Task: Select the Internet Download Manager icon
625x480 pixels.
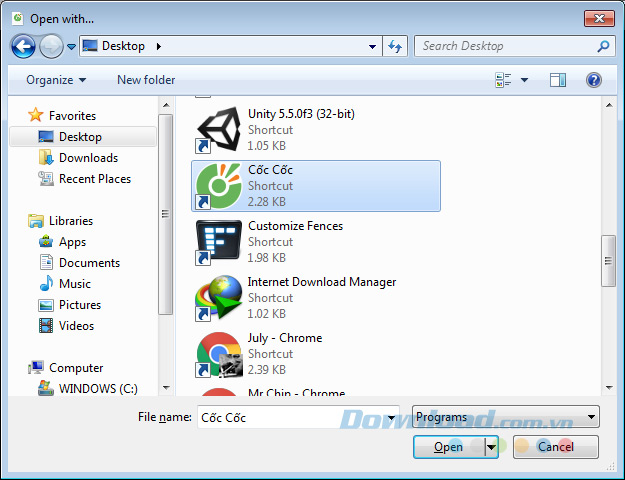Action: (x=219, y=298)
